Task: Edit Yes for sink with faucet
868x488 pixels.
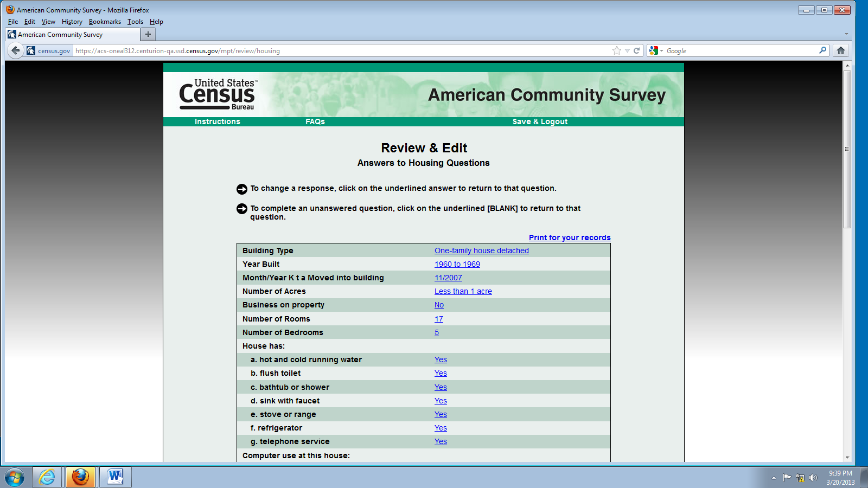Action: point(441,401)
